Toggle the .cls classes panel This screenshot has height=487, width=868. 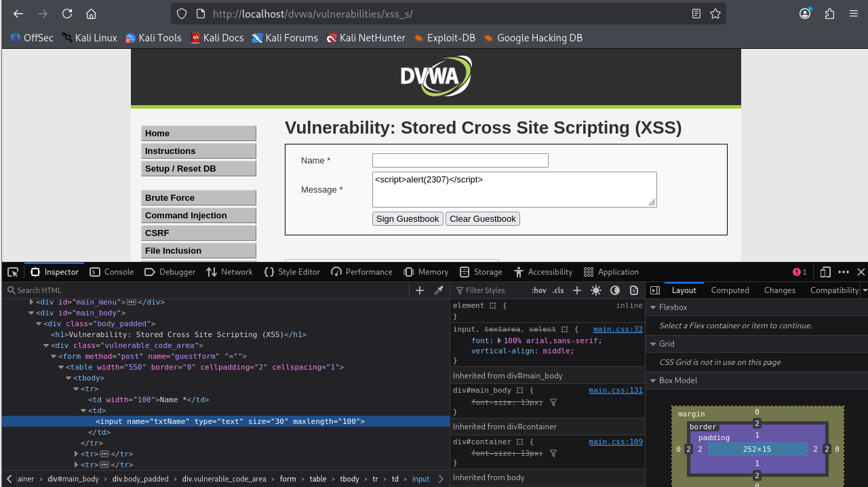(x=558, y=290)
